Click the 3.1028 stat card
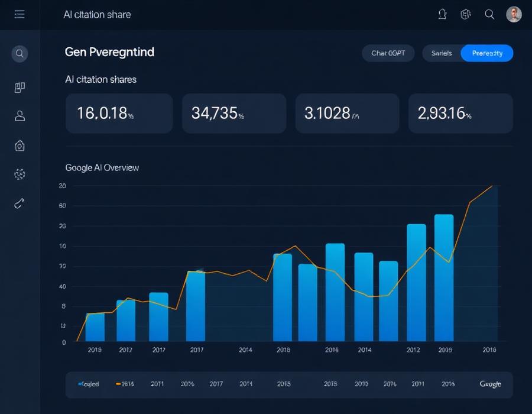Screen dimensions: 532x414 (347, 114)
